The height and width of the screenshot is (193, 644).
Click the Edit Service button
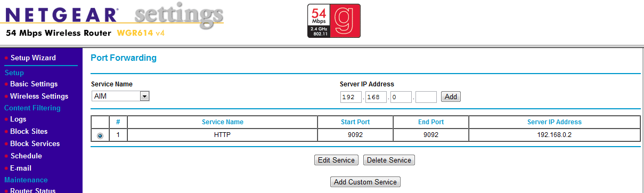tap(336, 160)
